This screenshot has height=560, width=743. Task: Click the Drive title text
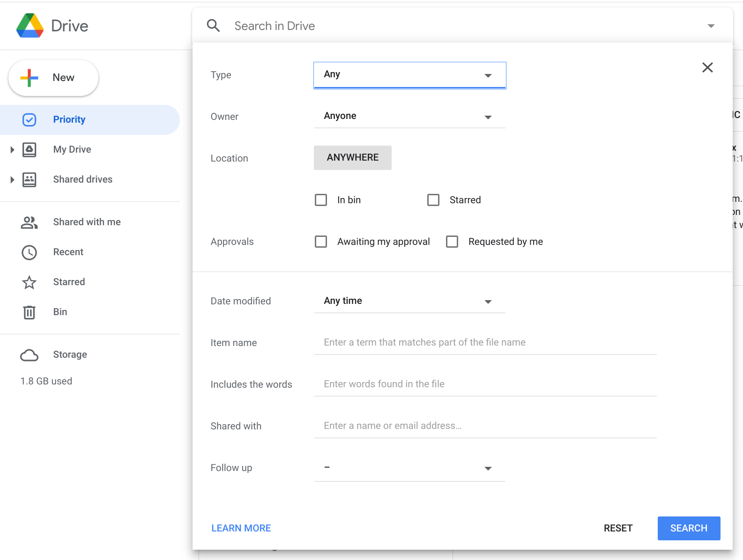click(x=70, y=26)
